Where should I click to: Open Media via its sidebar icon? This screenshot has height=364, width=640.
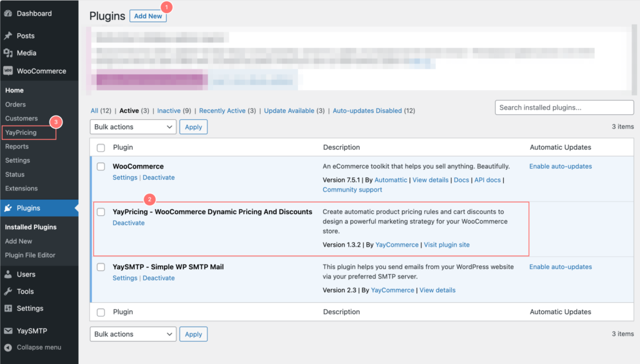[x=8, y=53]
